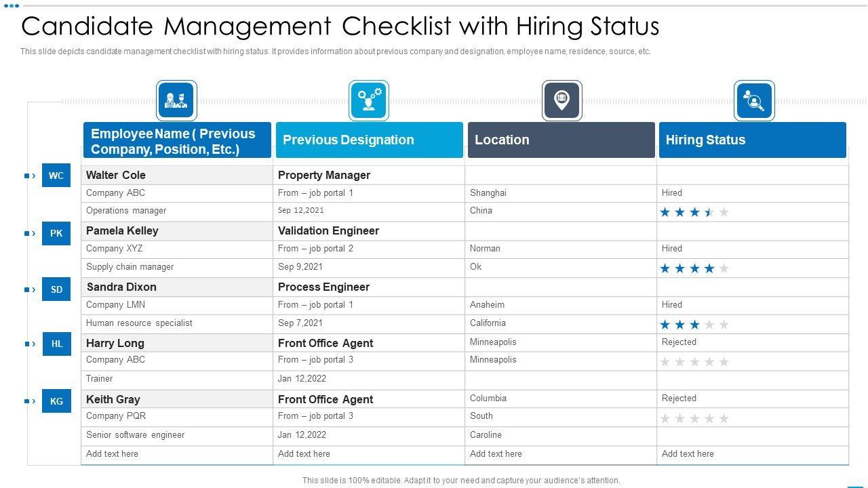This screenshot has height=488, width=868.
Task: Click Pamela Kelley's star rating
Action: pos(694,268)
